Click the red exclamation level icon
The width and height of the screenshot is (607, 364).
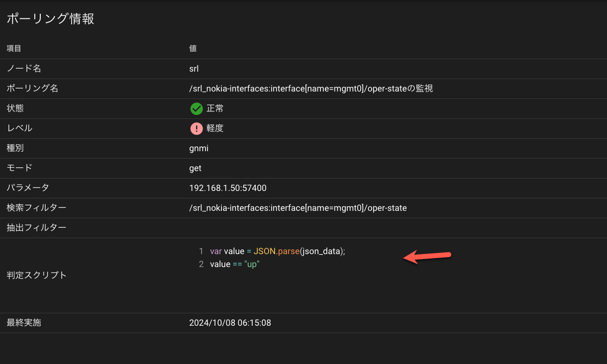(x=197, y=128)
